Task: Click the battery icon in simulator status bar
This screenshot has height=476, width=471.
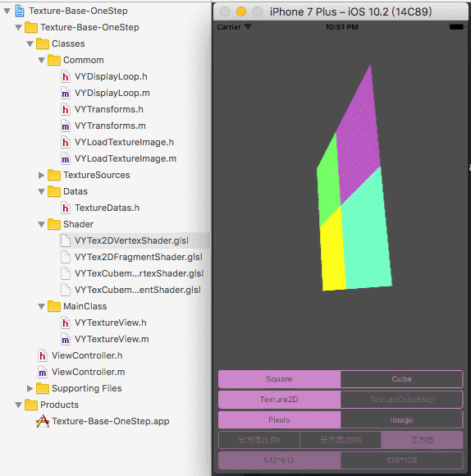Action: 457,27
